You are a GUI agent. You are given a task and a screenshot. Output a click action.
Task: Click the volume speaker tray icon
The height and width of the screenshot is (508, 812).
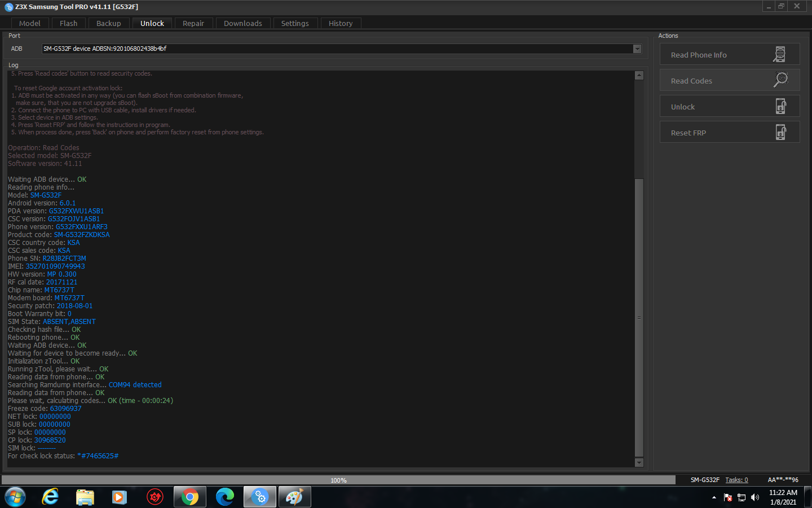755,497
